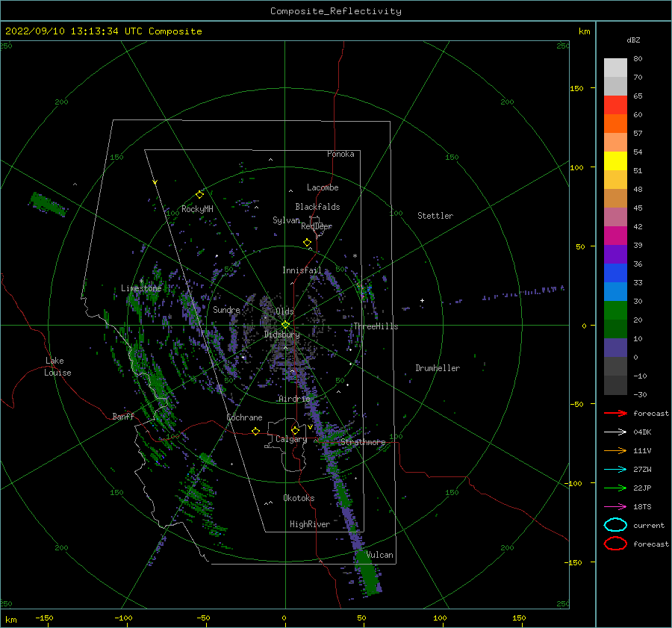Click the white asterisk above Limestone label
This screenshot has width=672, height=628.
pyautogui.click(x=141, y=282)
